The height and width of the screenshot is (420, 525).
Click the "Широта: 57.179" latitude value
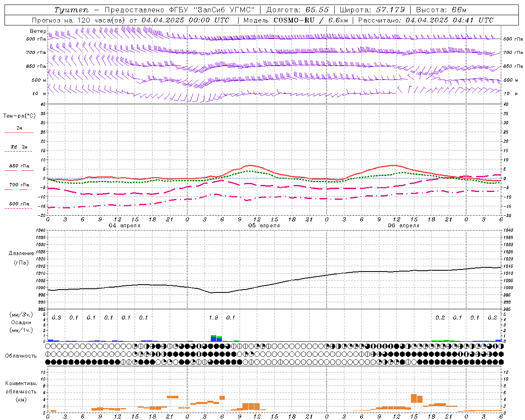pos(372,10)
